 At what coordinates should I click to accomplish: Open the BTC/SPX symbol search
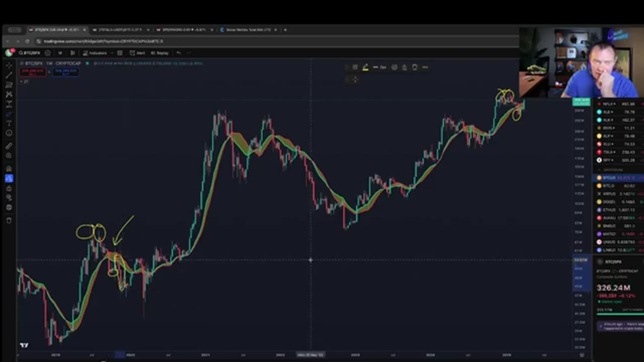pyautogui.click(x=30, y=53)
